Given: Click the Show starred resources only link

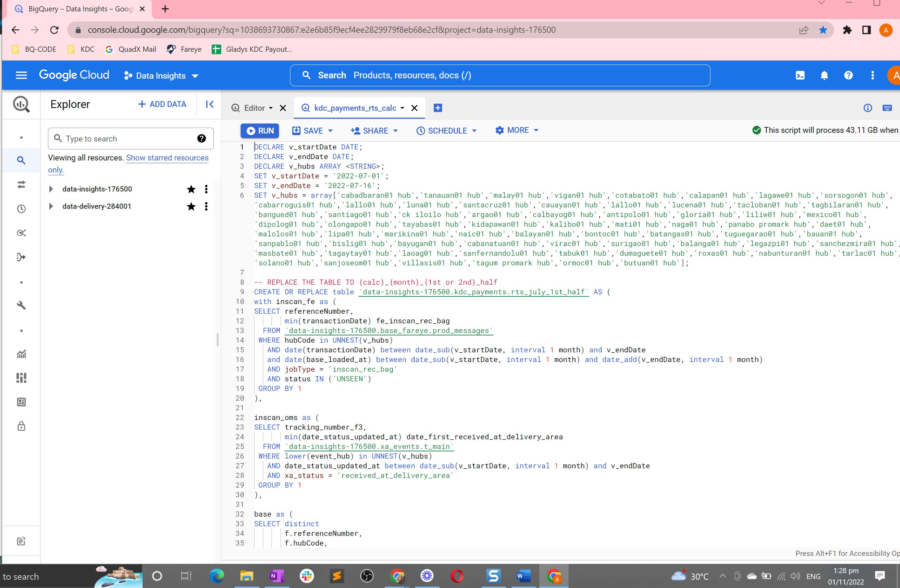Looking at the screenshot, I should click(x=167, y=158).
